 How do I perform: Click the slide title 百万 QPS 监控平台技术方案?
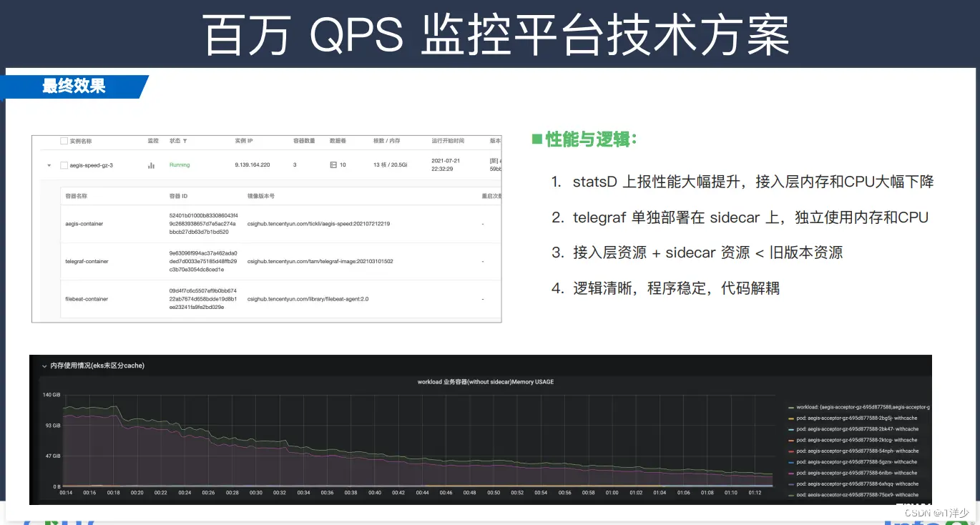tap(497, 34)
